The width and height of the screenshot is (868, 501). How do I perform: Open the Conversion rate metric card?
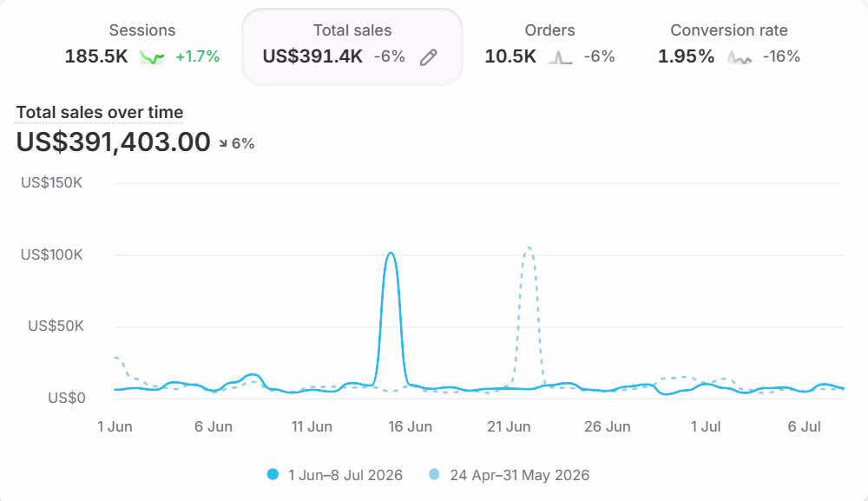pyautogui.click(x=729, y=47)
